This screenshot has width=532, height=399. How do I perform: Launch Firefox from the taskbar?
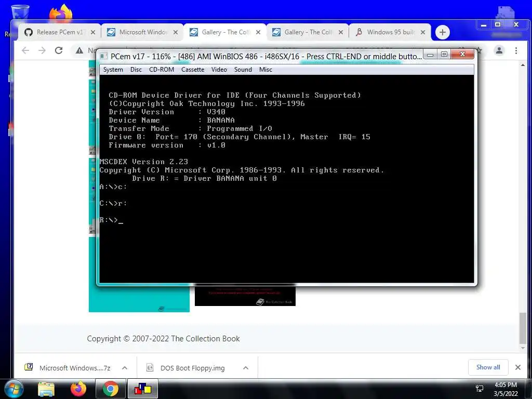pos(78,389)
